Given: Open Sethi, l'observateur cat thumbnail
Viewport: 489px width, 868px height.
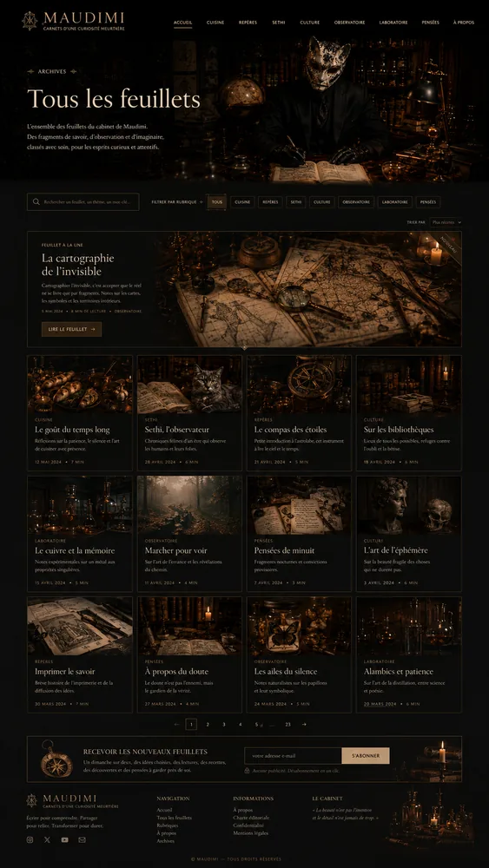Looking at the screenshot, I should tap(189, 385).
